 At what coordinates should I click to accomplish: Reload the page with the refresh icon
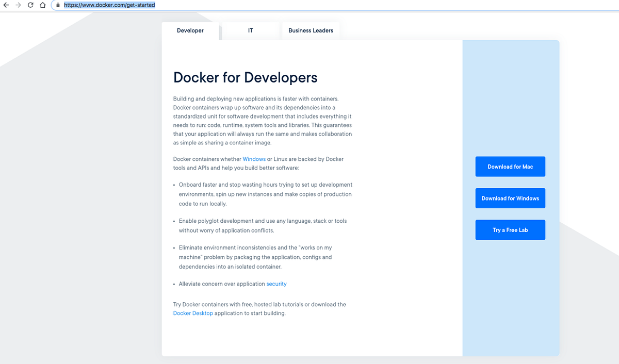(x=31, y=5)
